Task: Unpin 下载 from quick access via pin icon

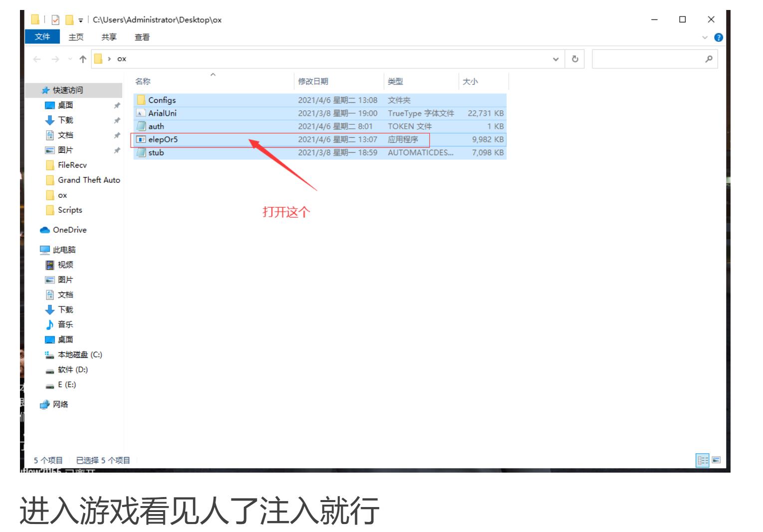Action: click(x=117, y=120)
